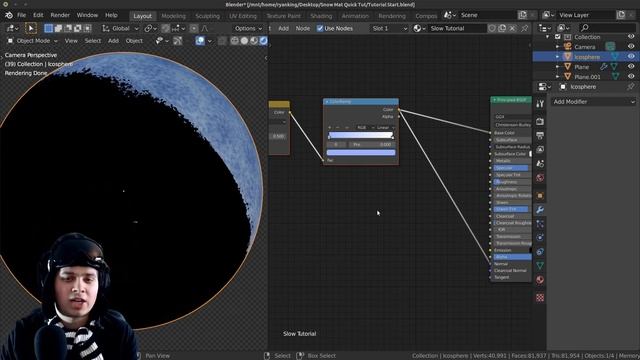Expand the Camera tree item

(558, 47)
